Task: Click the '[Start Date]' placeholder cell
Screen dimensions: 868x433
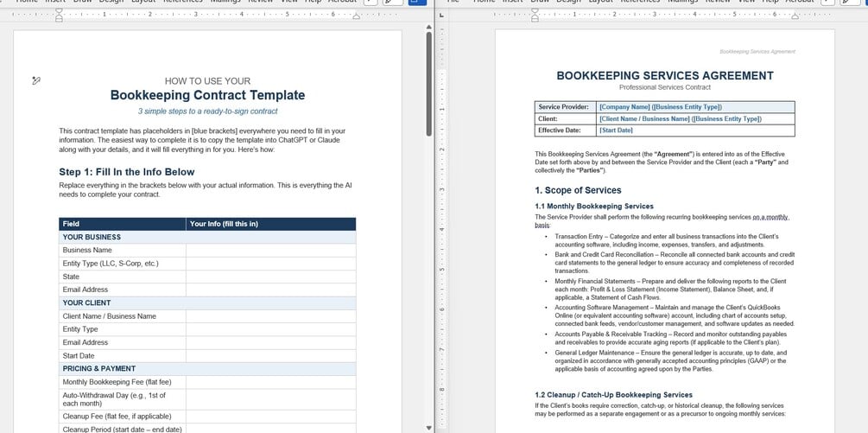Action: coord(695,131)
